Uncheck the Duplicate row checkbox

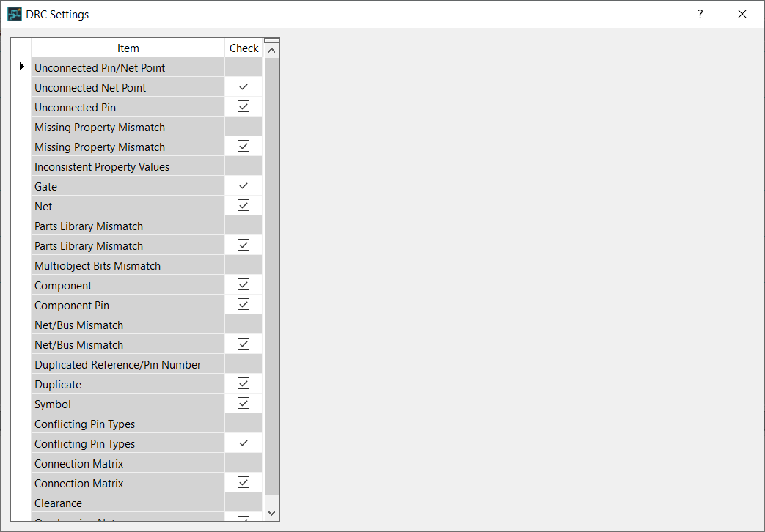(244, 383)
